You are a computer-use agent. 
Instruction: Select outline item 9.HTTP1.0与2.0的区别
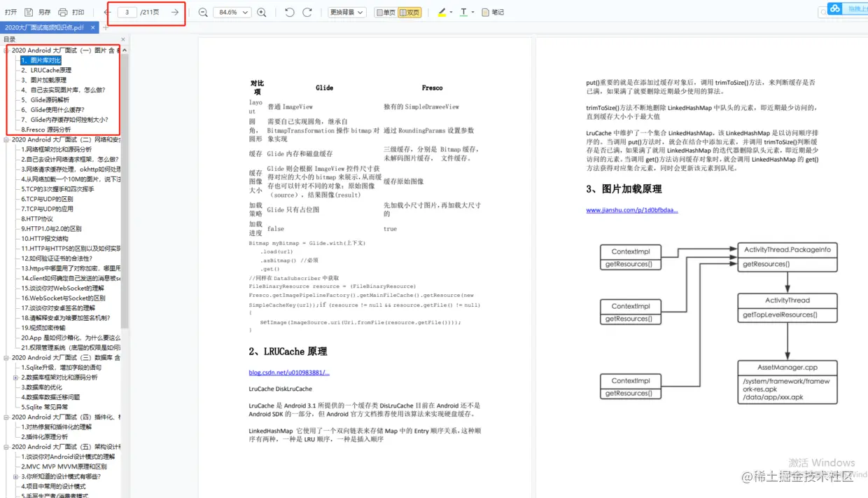[x=51, y=228]
